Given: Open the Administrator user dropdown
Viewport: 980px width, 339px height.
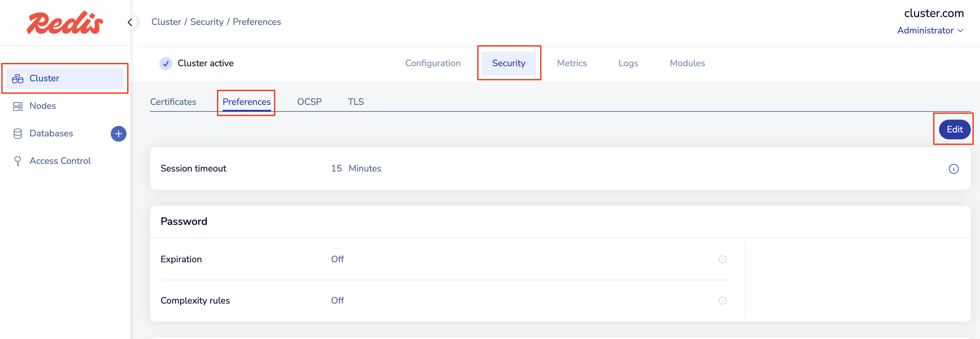Looking at the screenshot, I should tap(930, 30).
